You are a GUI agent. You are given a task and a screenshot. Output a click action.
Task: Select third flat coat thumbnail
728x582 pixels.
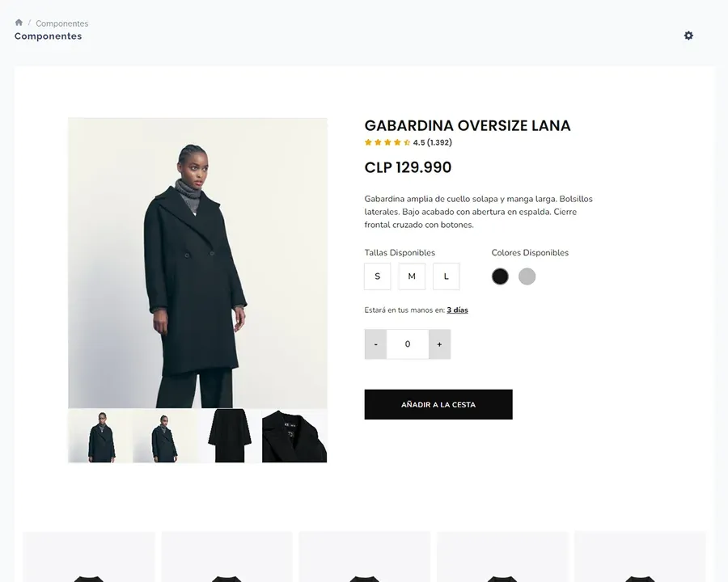tap(230, 436)
